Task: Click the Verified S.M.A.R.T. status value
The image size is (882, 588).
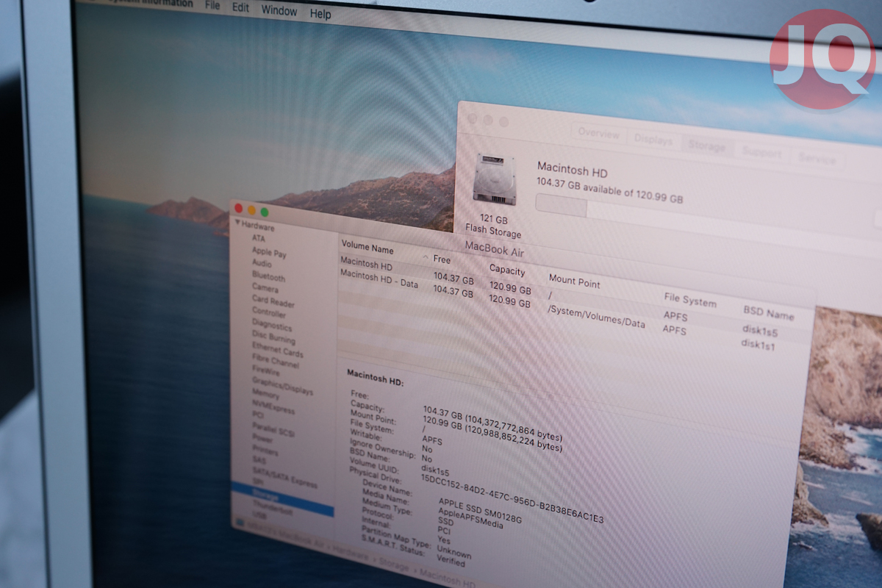Action: (451, 562)
